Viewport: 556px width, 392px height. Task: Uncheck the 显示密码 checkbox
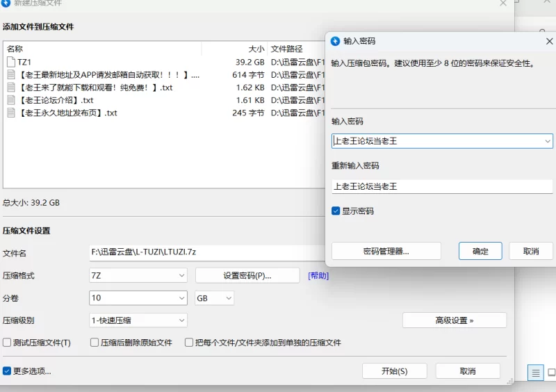coord(336,211)
